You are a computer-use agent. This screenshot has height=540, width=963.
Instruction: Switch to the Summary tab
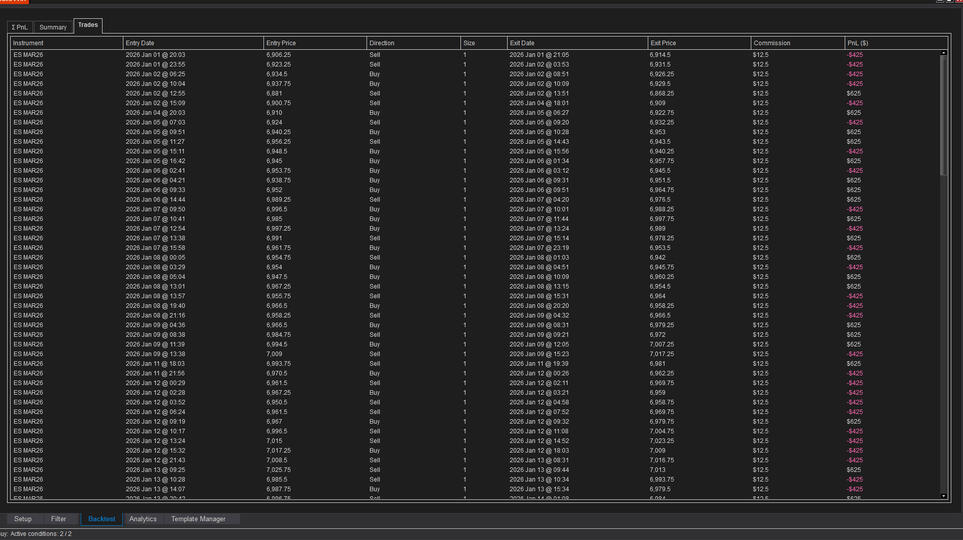point(53,27)
